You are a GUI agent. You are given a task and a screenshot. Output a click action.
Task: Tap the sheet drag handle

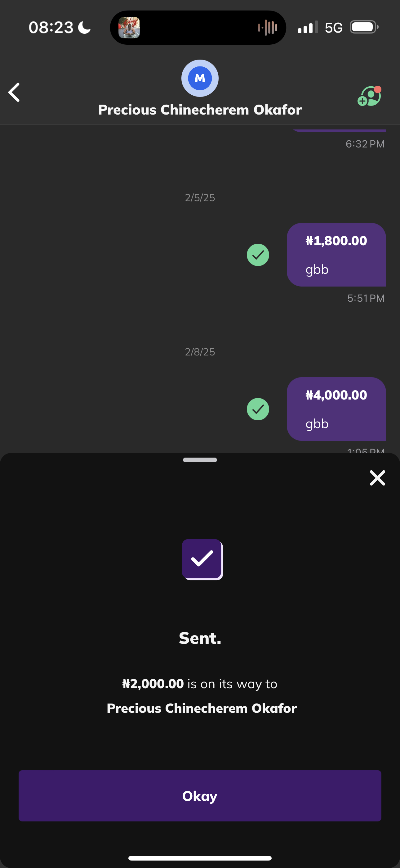click(x=200, y=460)
